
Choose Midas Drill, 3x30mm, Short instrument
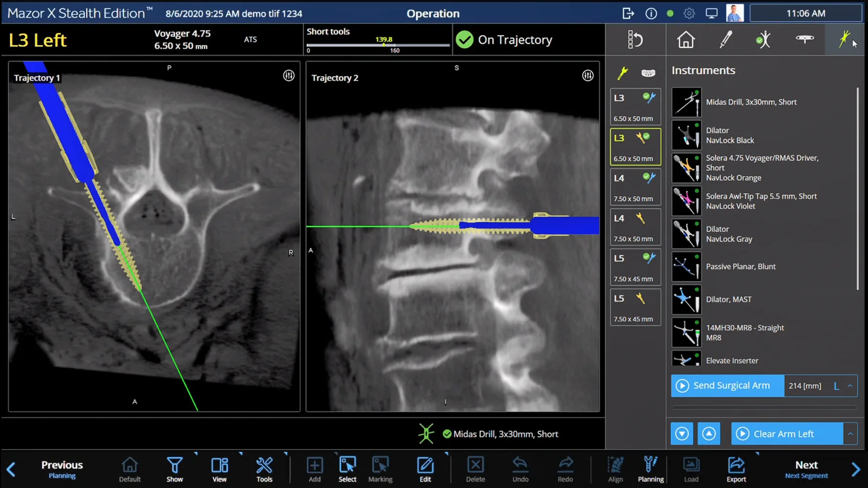(x=763, y=102)
